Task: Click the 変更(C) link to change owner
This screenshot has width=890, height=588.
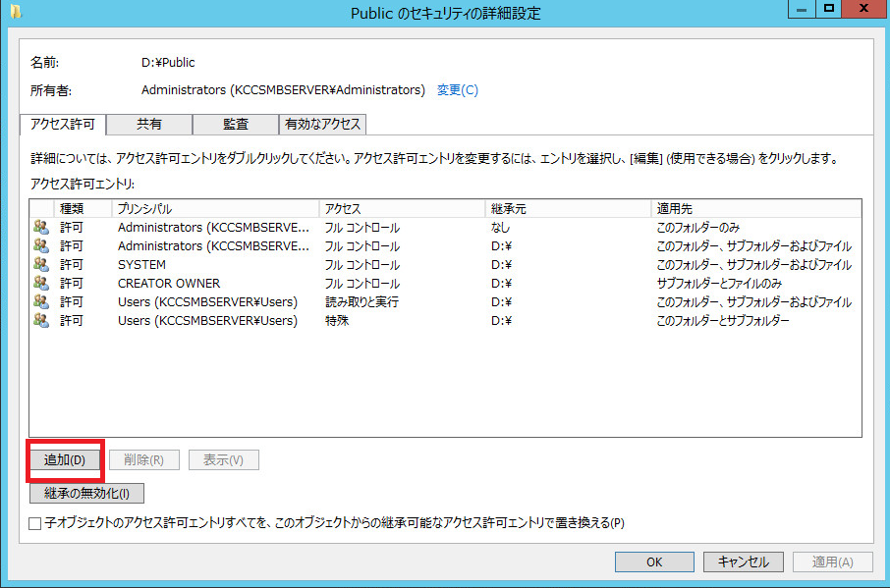Action: pos(456,88)
